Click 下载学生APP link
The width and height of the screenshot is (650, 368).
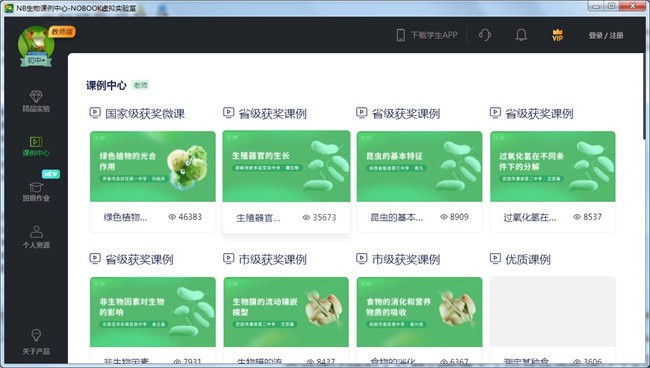point(434,35)
